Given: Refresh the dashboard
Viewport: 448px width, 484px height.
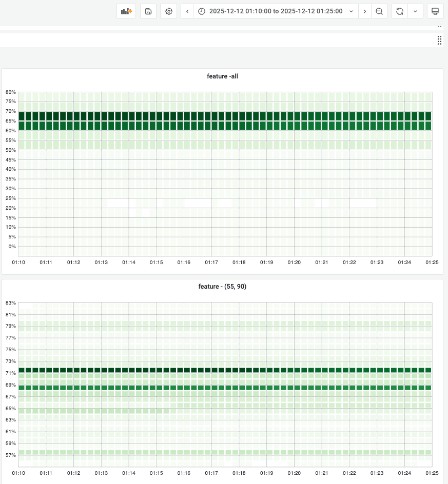Looking at the screenshot, I should coord(400,11).
